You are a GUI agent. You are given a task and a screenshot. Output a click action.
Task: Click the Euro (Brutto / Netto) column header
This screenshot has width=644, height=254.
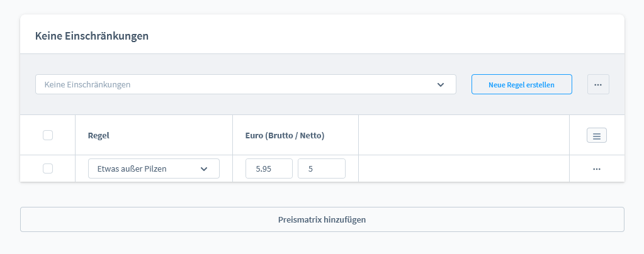pos(289,135)
